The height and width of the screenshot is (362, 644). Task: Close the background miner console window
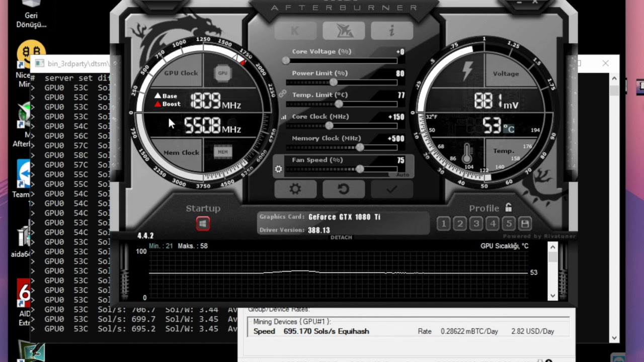[x=606, y=63]
